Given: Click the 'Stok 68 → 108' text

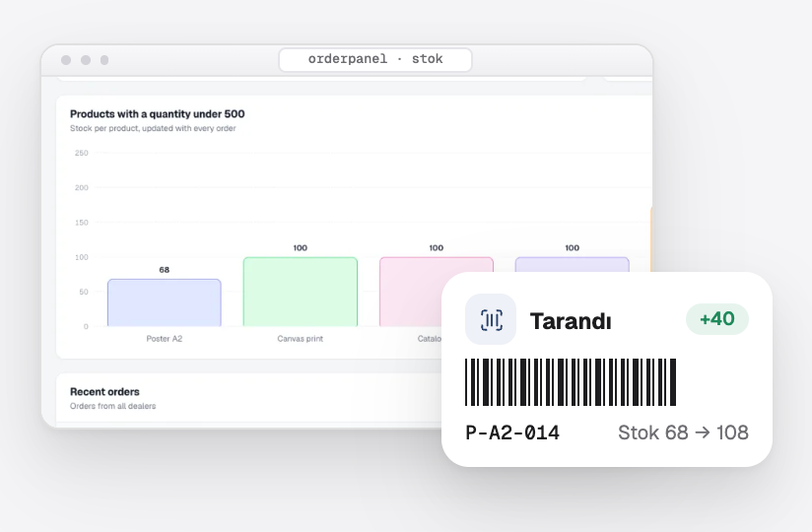Looking at the screenshot, I should [x=683, y=432].
